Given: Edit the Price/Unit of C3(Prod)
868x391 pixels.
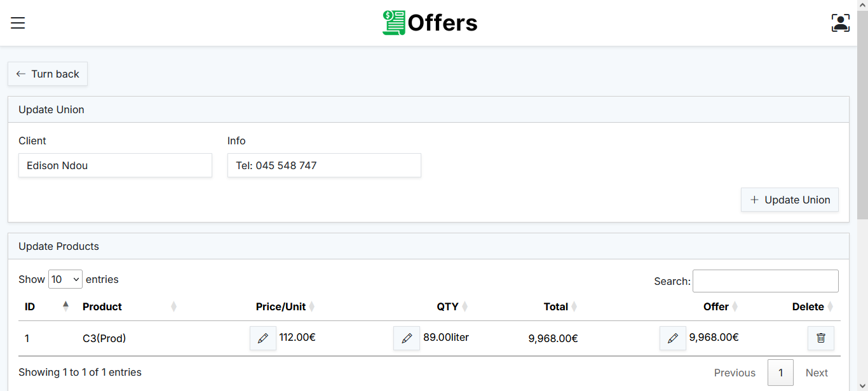Looking at the screenshot, I should pyautogui.click(x=263, y=338).
